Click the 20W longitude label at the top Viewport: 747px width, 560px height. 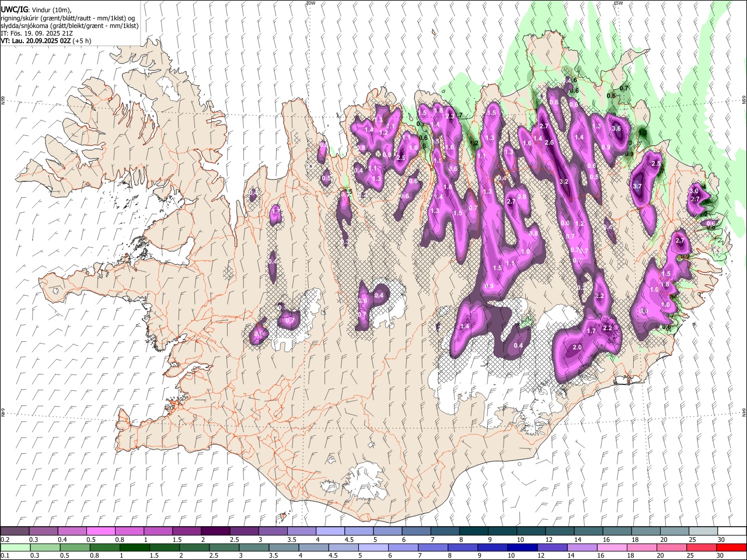coord(310,3)
